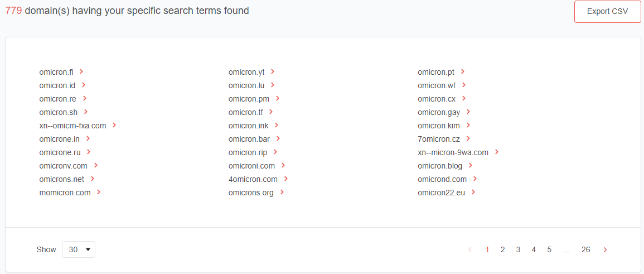
Task: Export the results as CSV
Action: 607,12
